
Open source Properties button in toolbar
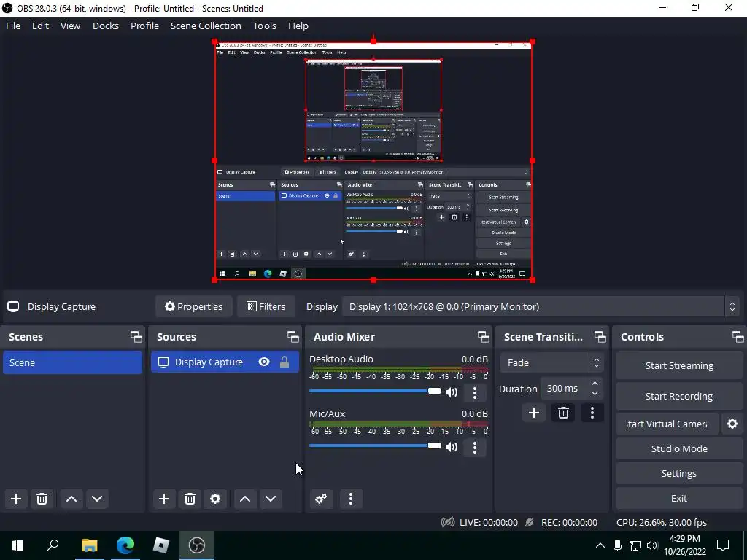[193, 307]
